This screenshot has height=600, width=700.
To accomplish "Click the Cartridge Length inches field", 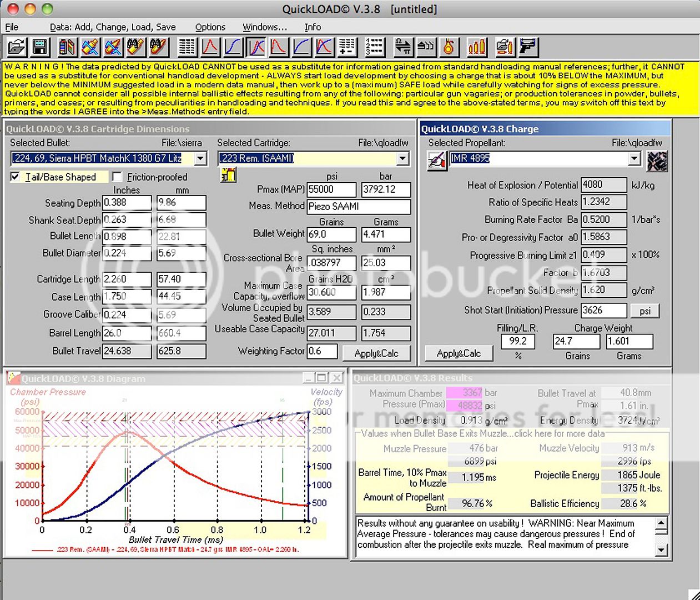I will point(127,279).
